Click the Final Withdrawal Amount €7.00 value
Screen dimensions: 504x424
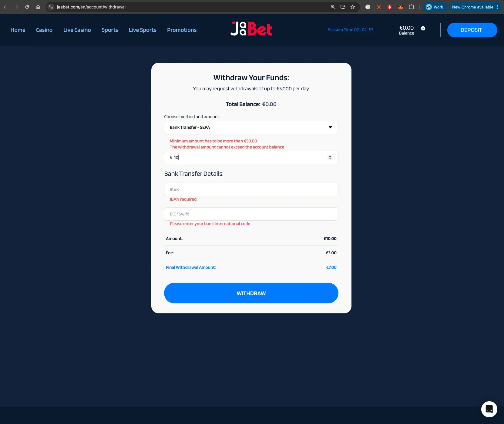click(x=331, y=267)
